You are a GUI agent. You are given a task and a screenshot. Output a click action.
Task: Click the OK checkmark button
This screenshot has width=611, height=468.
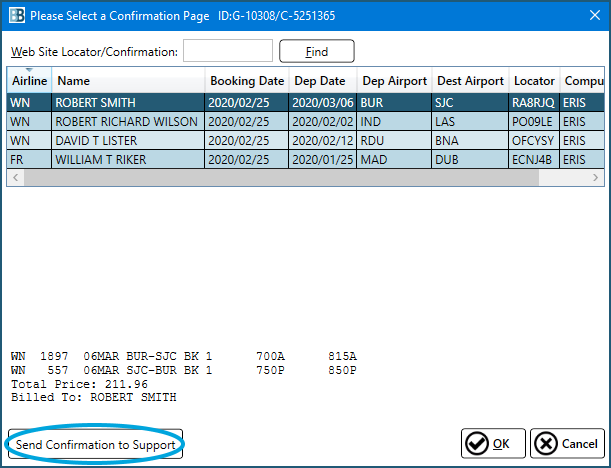tap(493, 443)
